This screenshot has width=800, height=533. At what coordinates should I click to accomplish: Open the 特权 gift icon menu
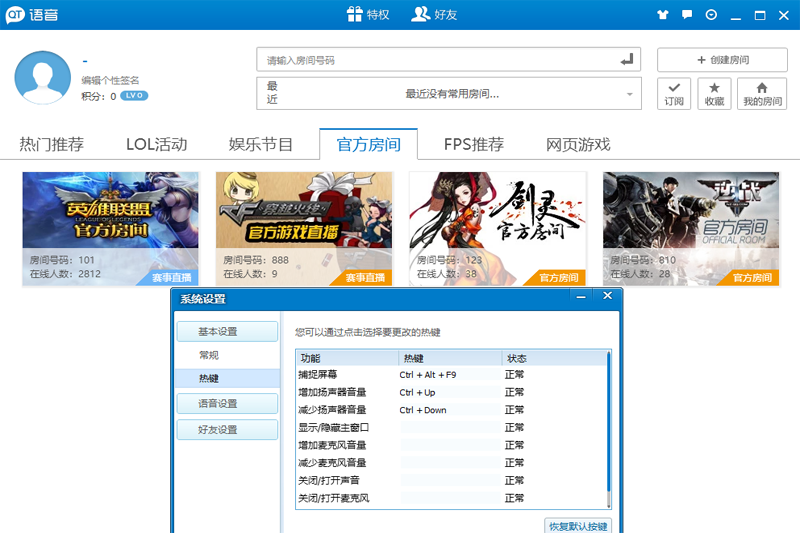[x=367, y=14]
